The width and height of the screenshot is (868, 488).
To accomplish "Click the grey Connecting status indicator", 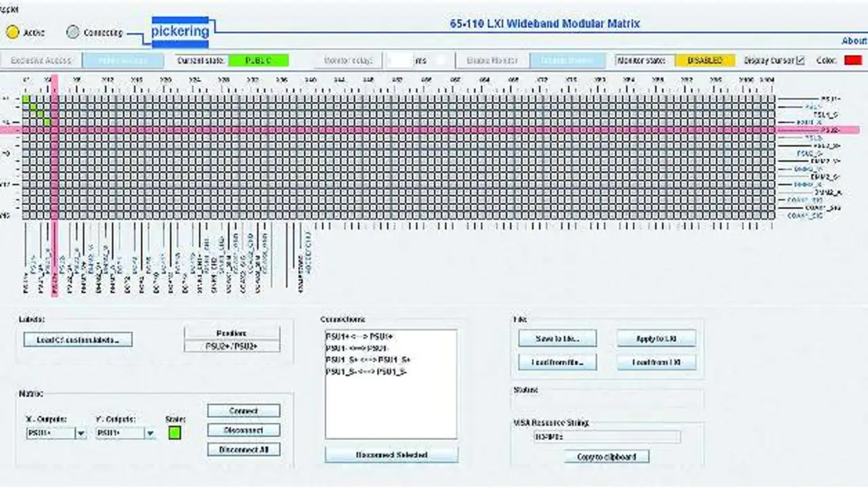I will [x=73, y=32].
